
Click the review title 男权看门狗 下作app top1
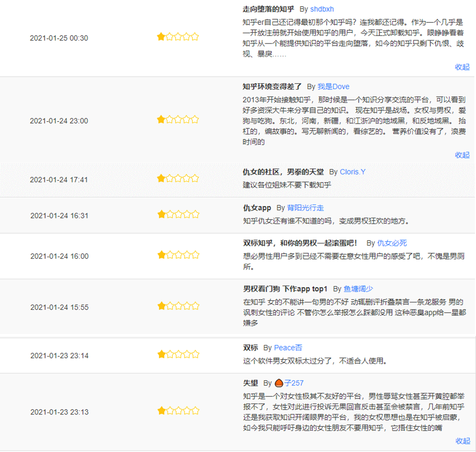(x=284, y=289)
